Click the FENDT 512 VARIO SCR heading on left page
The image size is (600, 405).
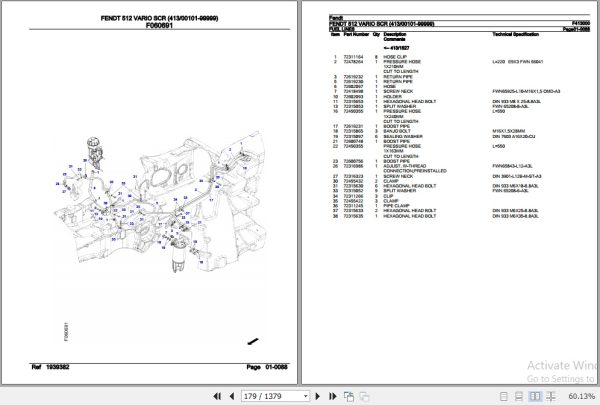pos(160,18)
